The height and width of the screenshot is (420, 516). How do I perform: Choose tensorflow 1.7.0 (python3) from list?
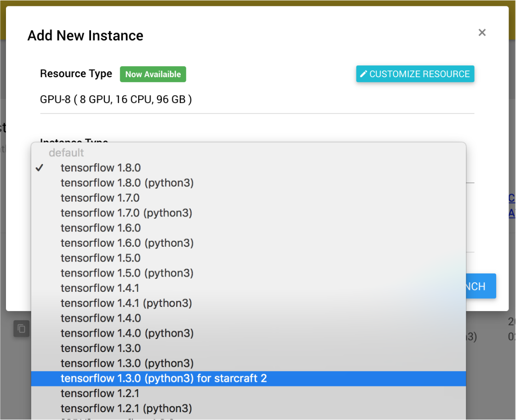pos(248,213)
